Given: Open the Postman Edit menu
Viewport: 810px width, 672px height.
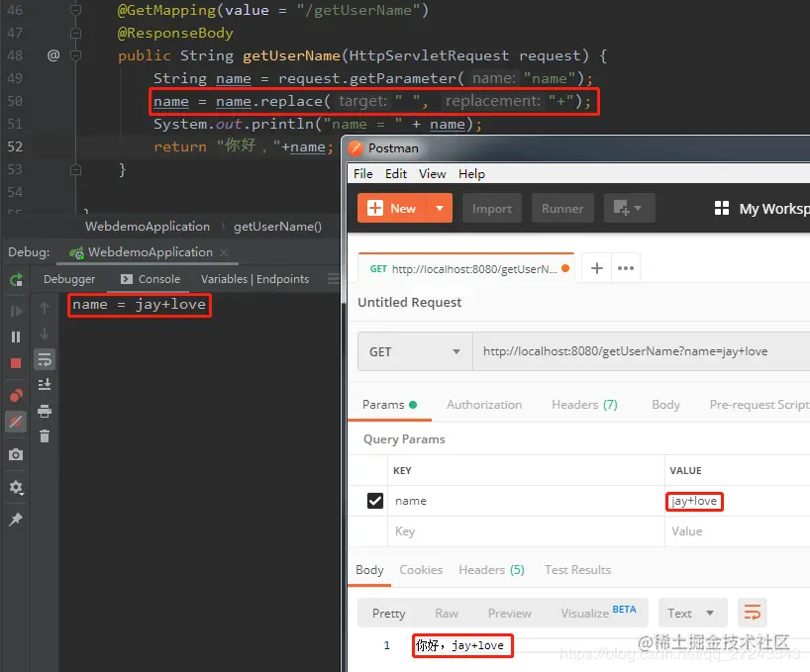Looking at the screenshot, I should tap(396, 174).
